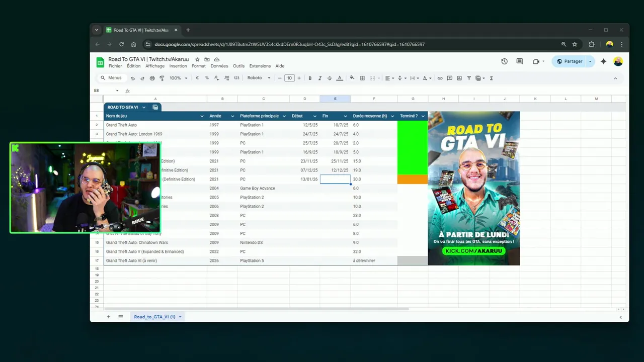The width and height of the screenshot is (644, 362).
Task: Insert a chart via toolbar
Action: tap(459, 78)
